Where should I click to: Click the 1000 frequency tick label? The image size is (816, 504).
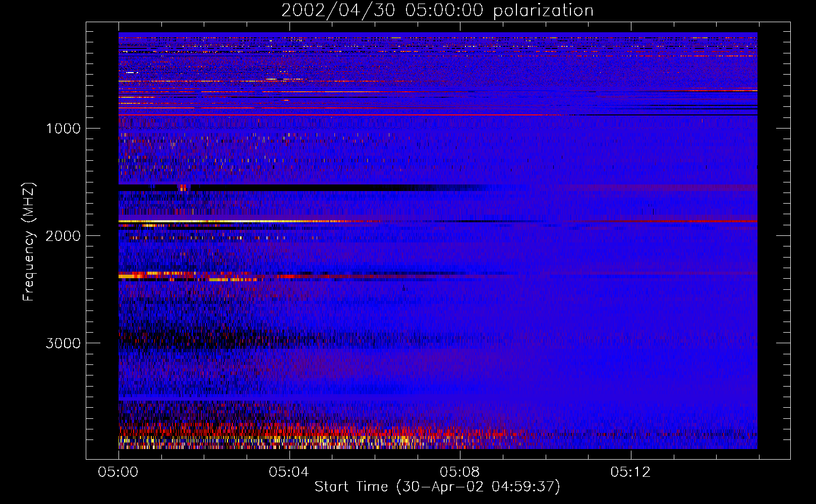pyautogui.click(x=64, y=129)
